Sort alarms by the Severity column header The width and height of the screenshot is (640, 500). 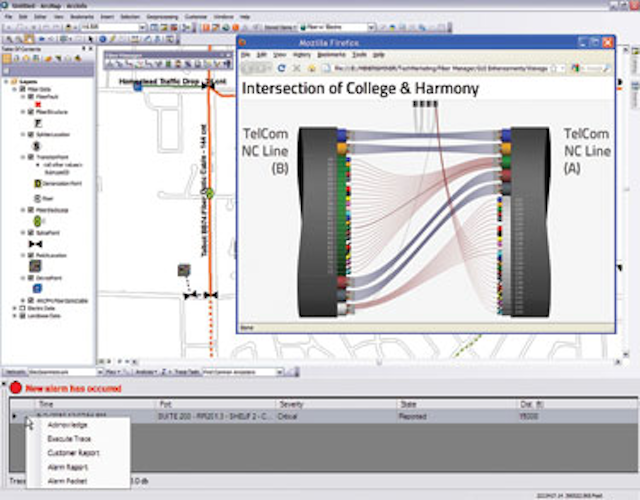point(336,404)
